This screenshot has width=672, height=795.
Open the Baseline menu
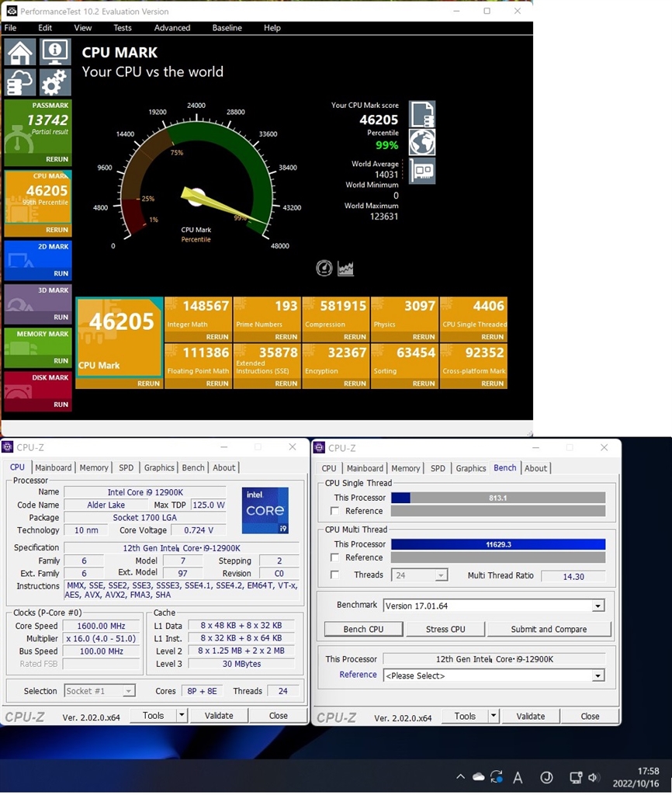tap(227, 28)
